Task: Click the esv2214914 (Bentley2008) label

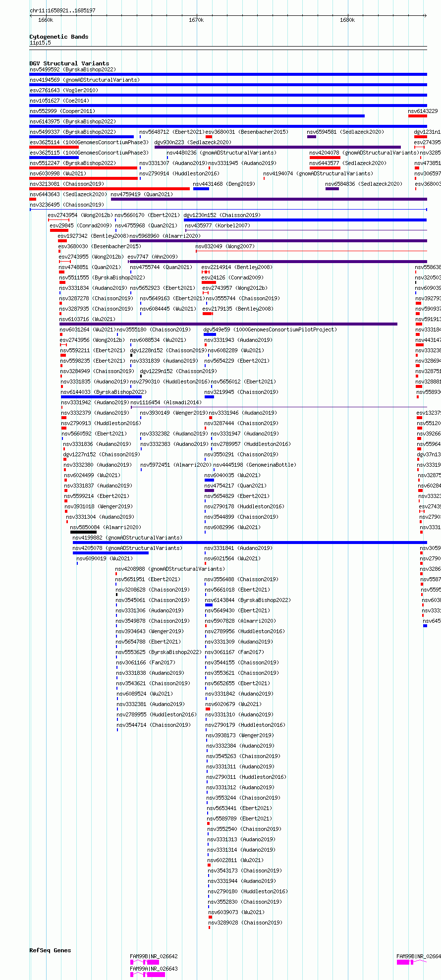Action: click(x=237, y=267)
